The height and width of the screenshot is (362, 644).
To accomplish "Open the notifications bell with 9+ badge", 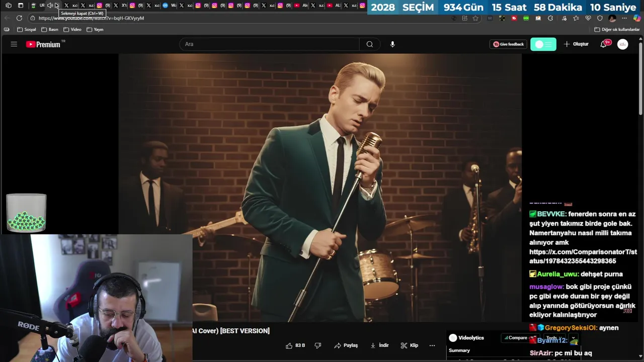I will coord(604,44).
